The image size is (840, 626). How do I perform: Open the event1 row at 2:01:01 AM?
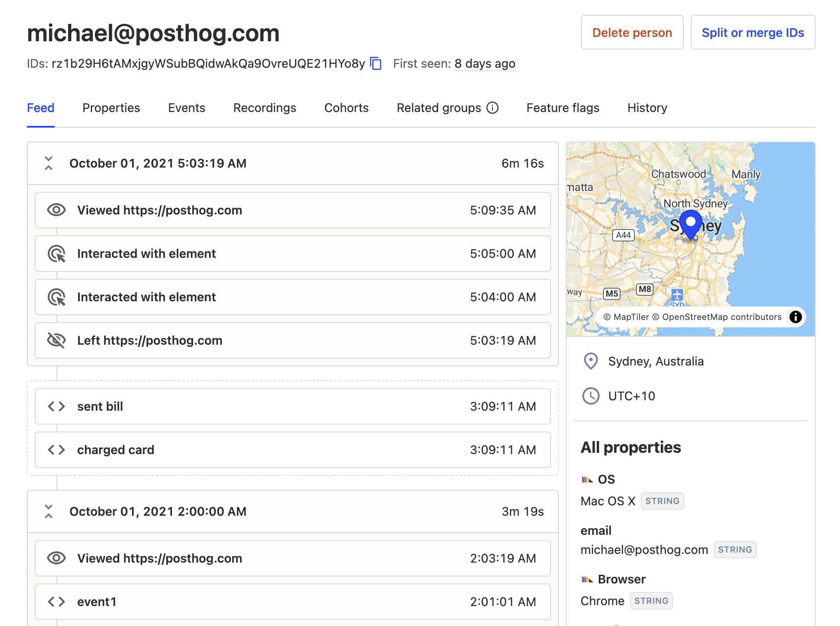(x=292, y=602)
